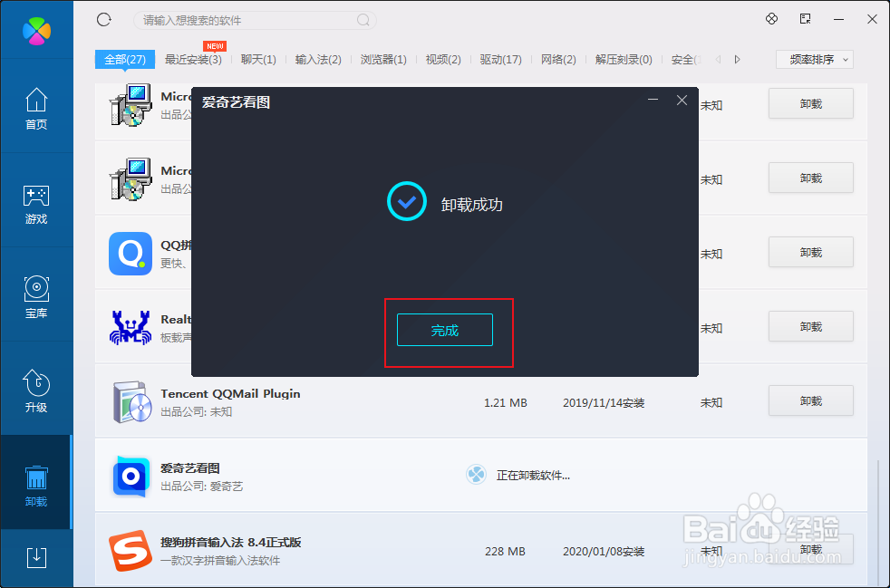Viewport: 890px width, 588px height.
Task: Click the 完成 button in the dialog
Action: point(444,330)
